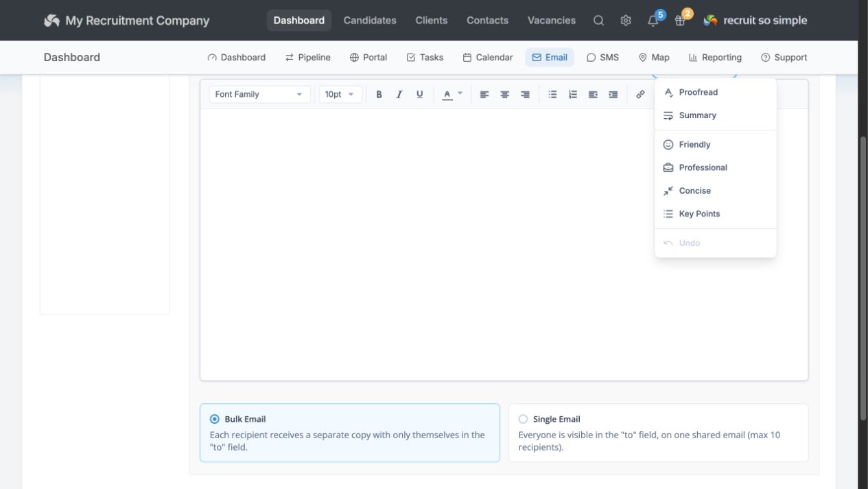
Task: Align text left in the editor
Action: point(484,94)
